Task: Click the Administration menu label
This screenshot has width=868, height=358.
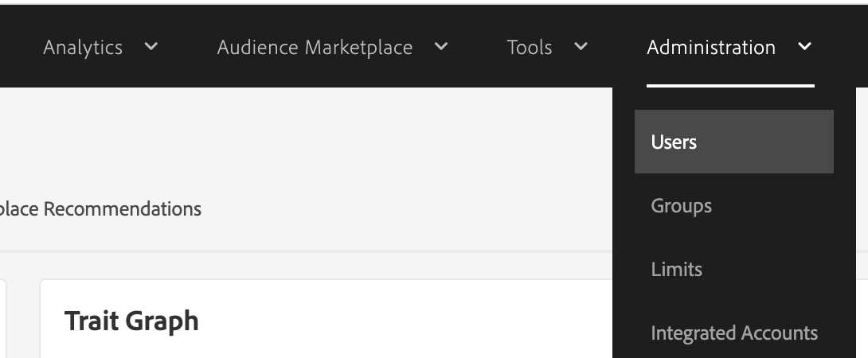Action: (710, 48)
